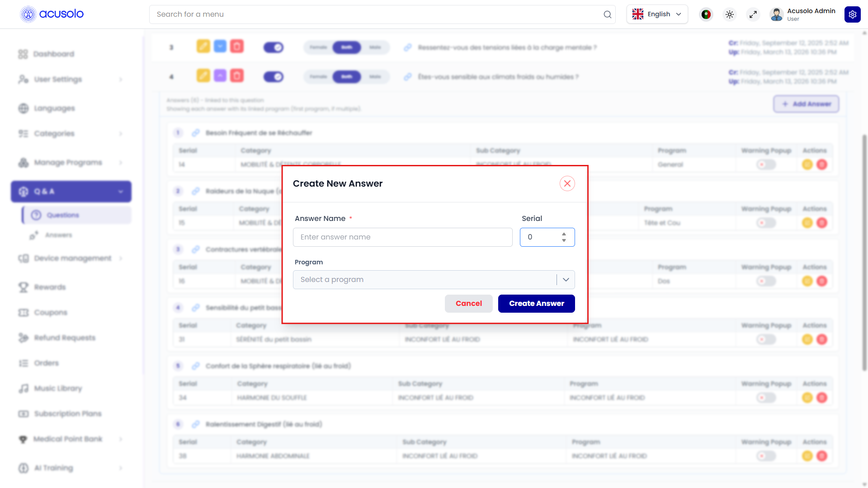868x488 pixels.
Task: Expand AI Training in the sidebar
Action: [71, 468]
